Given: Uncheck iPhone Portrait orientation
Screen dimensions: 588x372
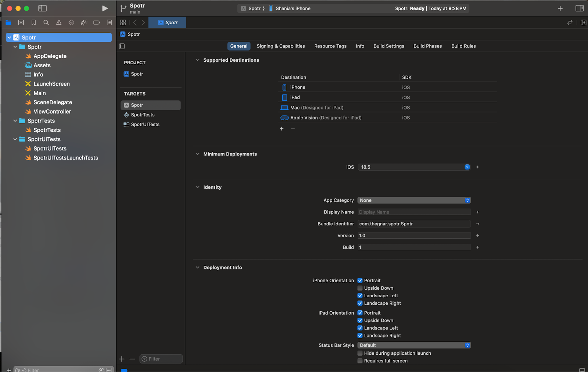Looking at the screenshot, I should tap(360, 280).
